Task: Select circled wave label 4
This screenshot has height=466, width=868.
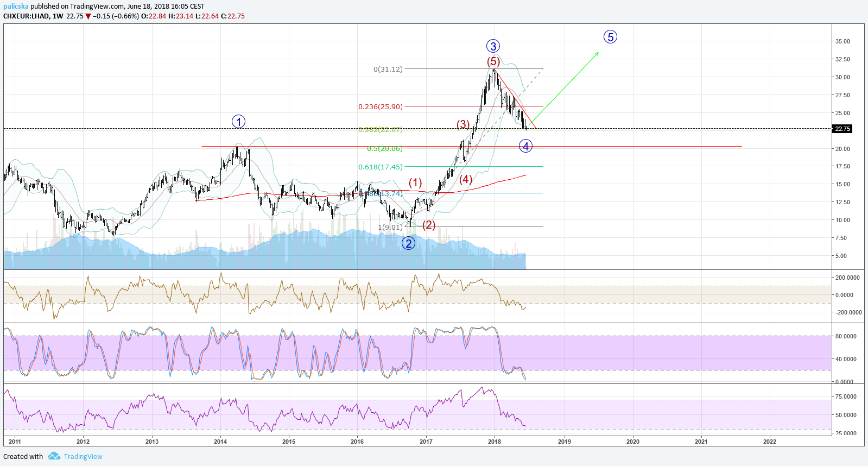Action: [x=525, y=146]
